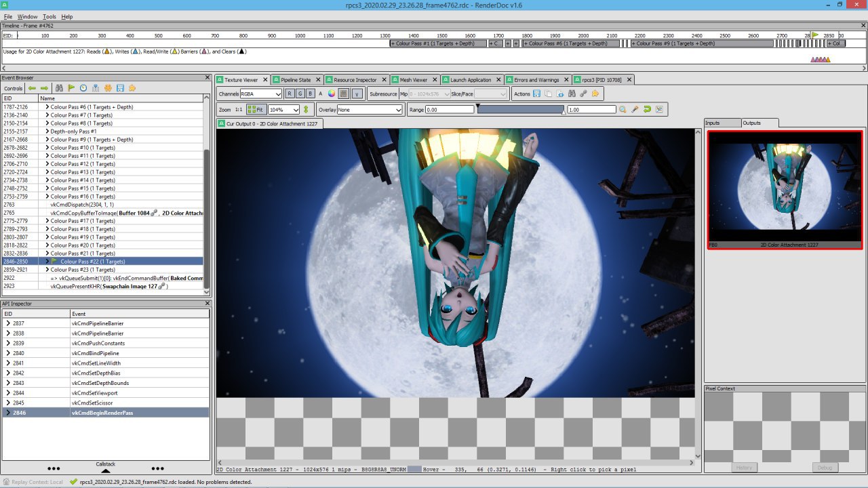Open the Help menu
This screenshot has width=868, height=488.
[67, 16]
